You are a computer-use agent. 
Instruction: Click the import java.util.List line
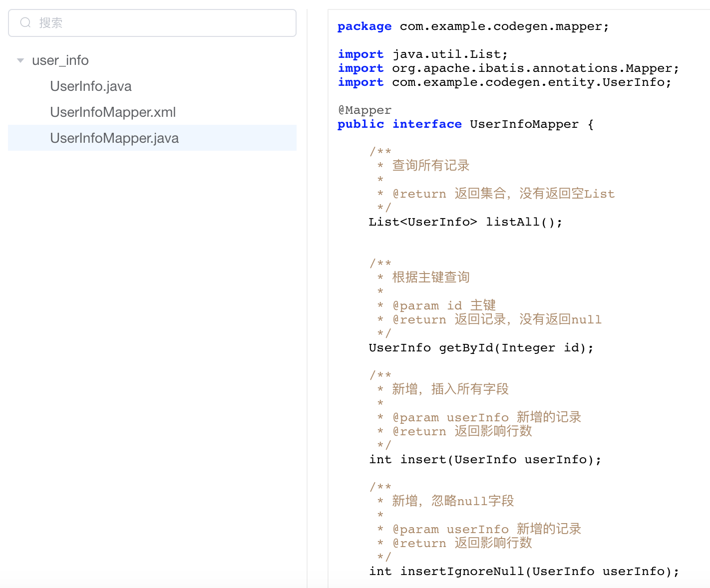tap(423, 54)
